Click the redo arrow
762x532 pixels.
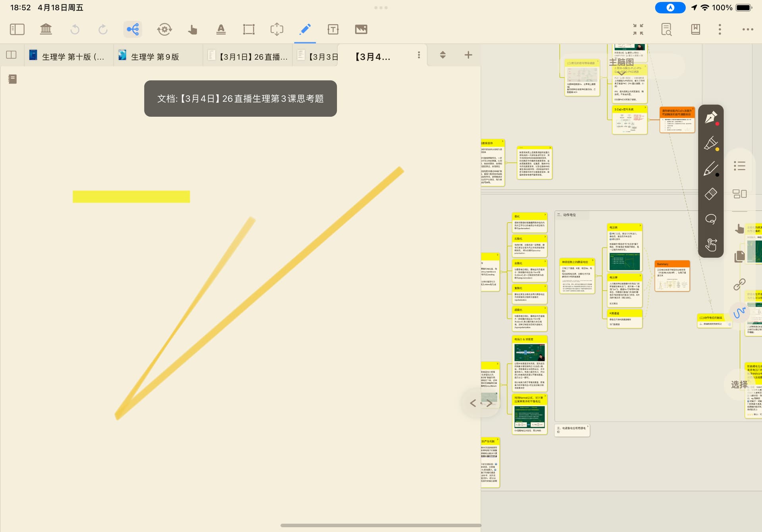[103, 29]
